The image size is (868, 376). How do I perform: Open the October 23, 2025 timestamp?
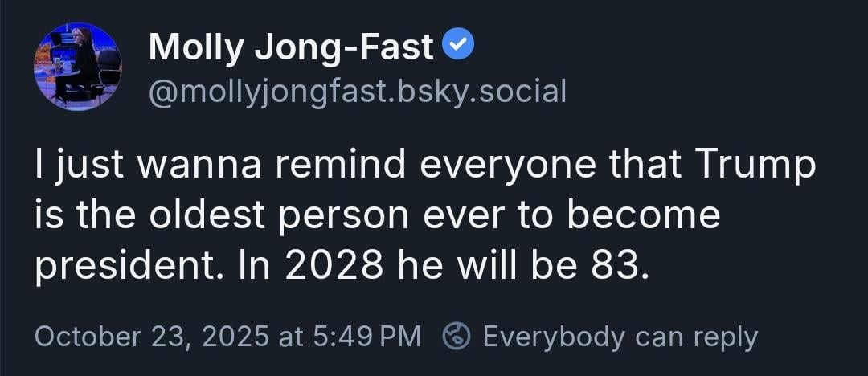(x=227, y=337)
